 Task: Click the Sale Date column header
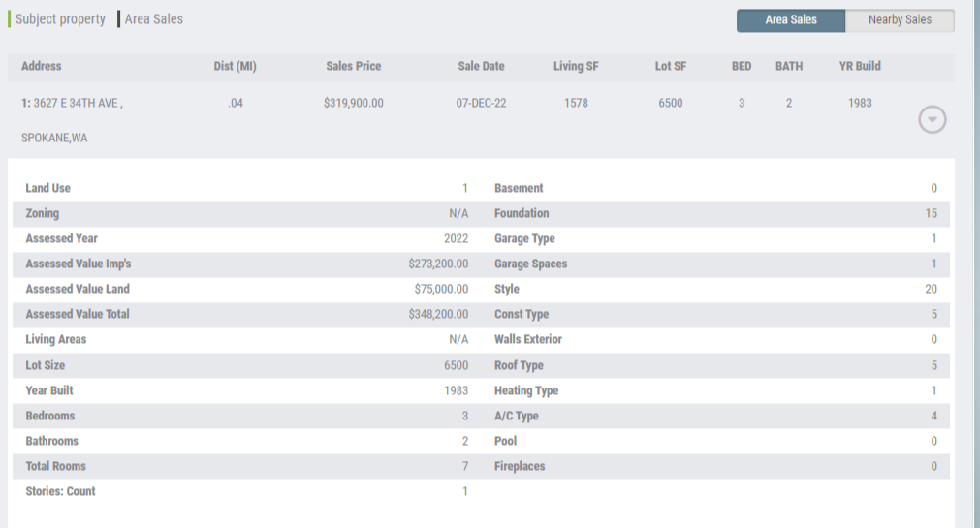tap(481, 66)
